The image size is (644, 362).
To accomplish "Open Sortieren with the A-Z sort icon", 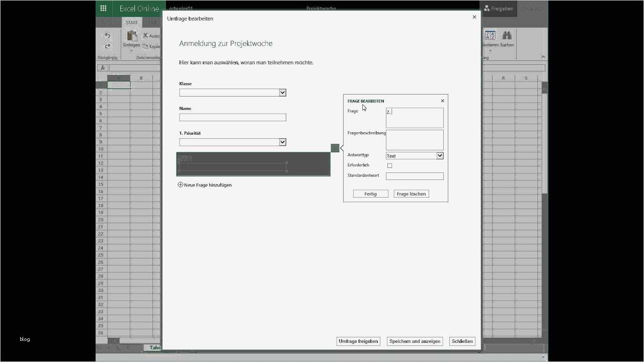I will coord(489,35).
